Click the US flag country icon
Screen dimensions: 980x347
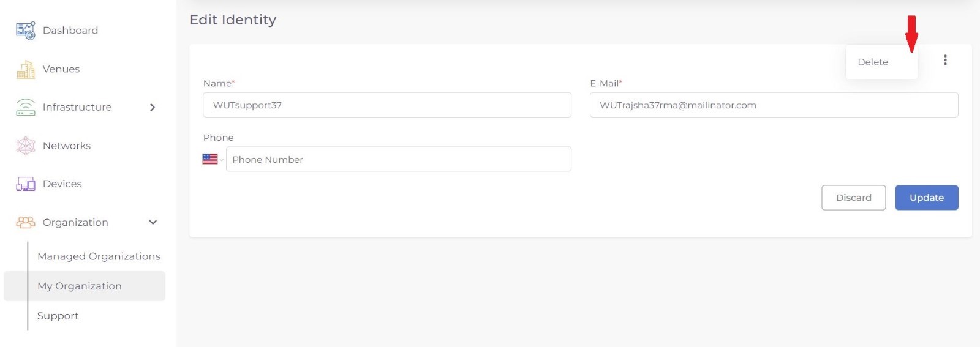coord(210,159)
